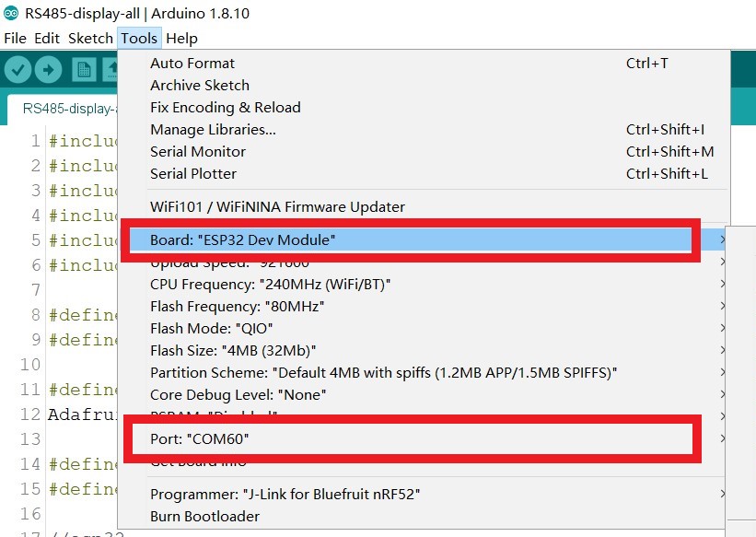This screenshot has height=537, width=756.
Task: Select Burn Bootloader
Action: tap(422, 516)
